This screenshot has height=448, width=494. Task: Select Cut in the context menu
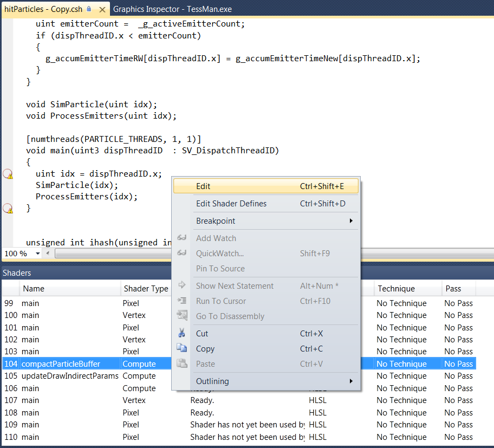point(266,333)
